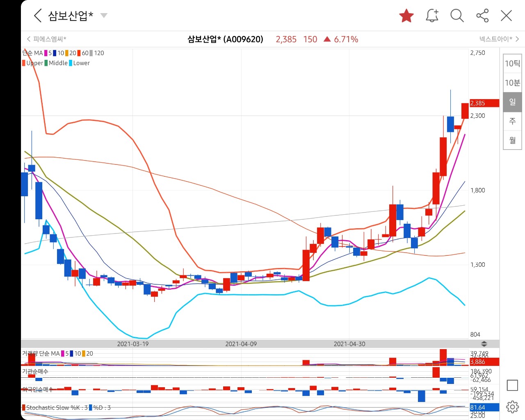The image size is (525, 420).
Task: Click the current price 2,385 in header
Action: [x=286, y=39]
